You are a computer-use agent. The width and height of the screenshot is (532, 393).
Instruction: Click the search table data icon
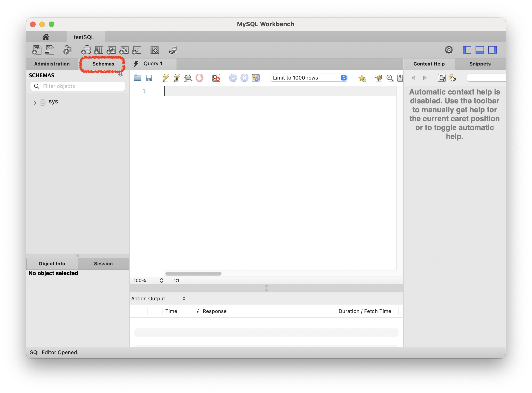(155, 50)
